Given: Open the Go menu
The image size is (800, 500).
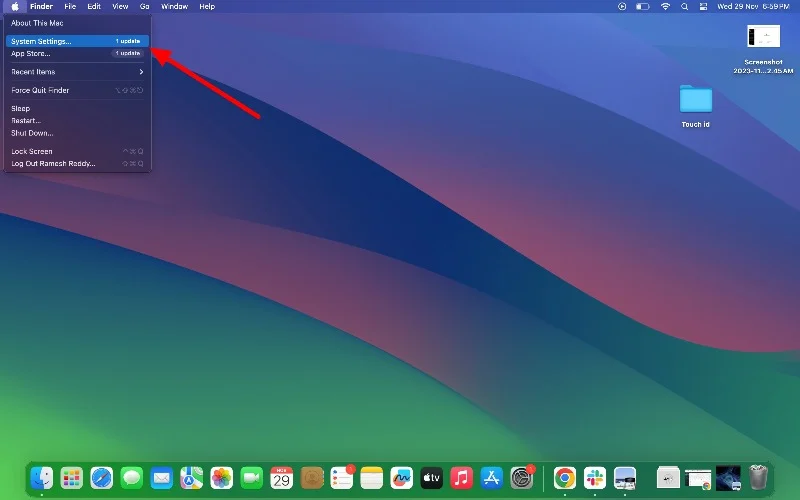Looking at the screenshot, I should (x=145, y=6).
